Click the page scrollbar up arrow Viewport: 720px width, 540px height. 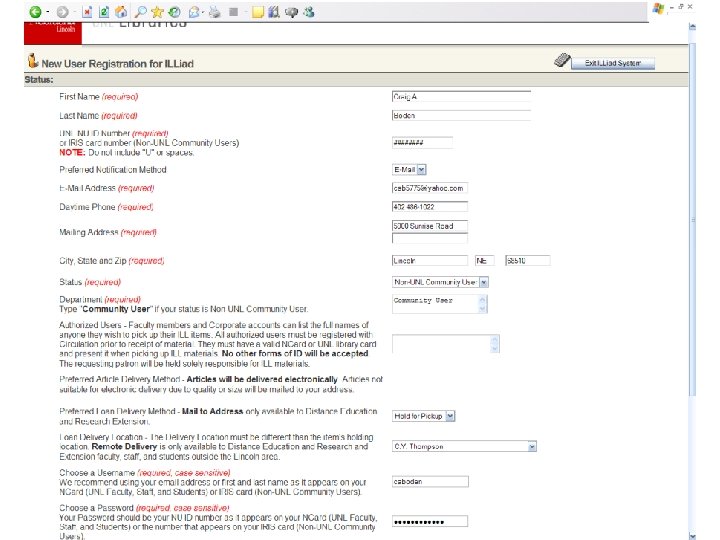[x=692, y=27]
